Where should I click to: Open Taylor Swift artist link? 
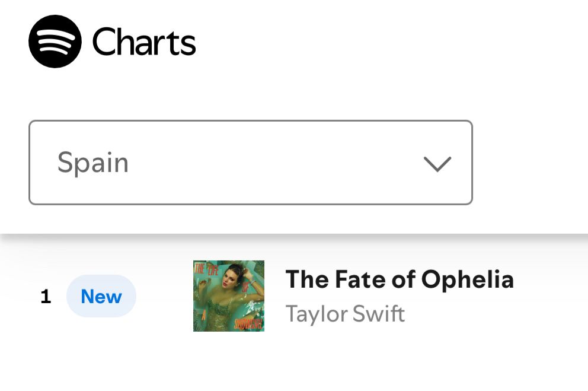point(345,313)
